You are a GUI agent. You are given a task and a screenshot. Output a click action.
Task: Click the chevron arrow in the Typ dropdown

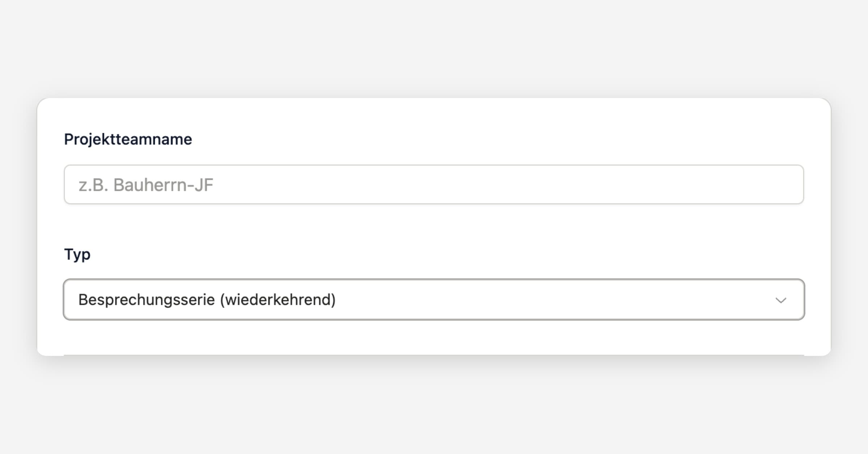point(781,300)
